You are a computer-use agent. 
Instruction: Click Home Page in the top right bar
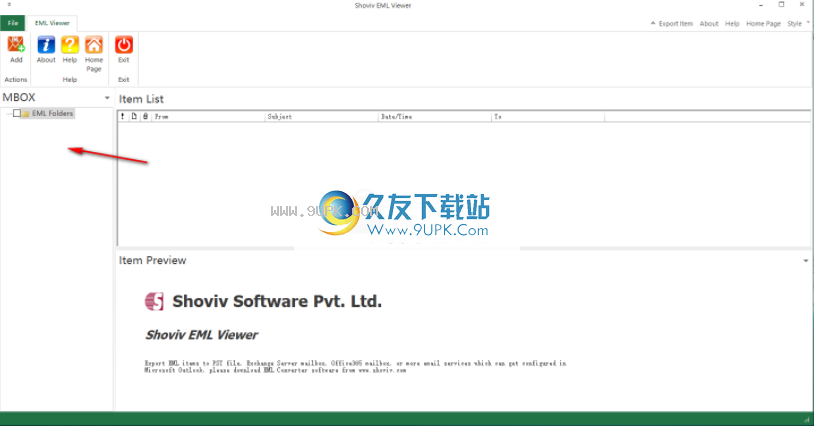763,23
